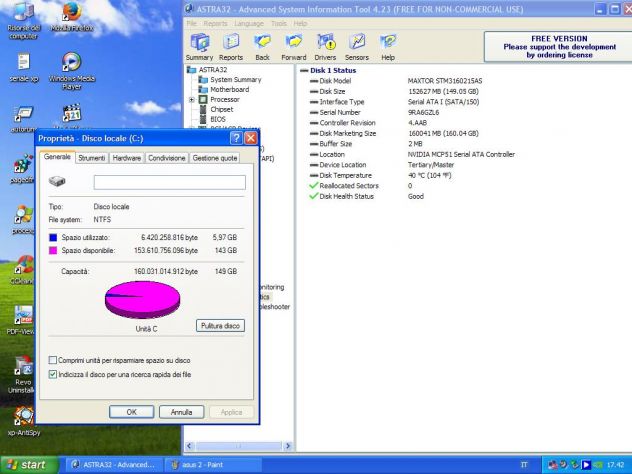
Task: Click the disk usage pie chart
Action: [x=142, y=300]
